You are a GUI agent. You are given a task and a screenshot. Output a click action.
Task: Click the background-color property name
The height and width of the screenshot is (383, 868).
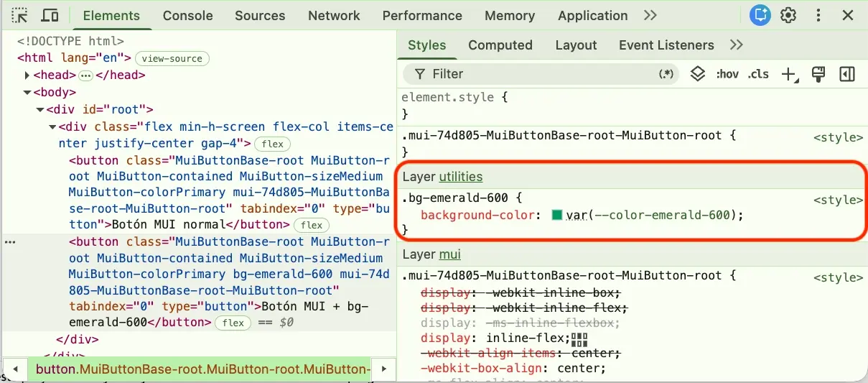click(x=477, y=215)
